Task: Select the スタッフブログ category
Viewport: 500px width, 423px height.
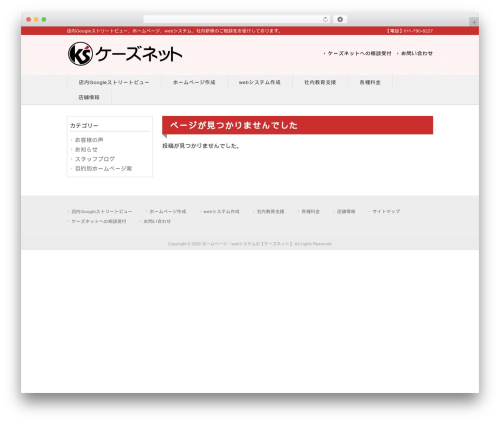Action: tap(95, 159)
